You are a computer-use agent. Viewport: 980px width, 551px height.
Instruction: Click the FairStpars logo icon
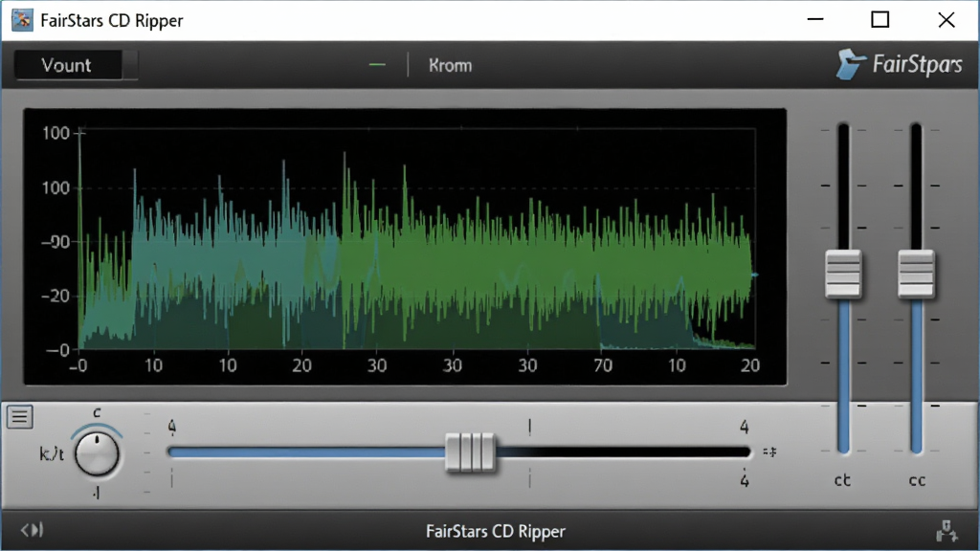851,64
